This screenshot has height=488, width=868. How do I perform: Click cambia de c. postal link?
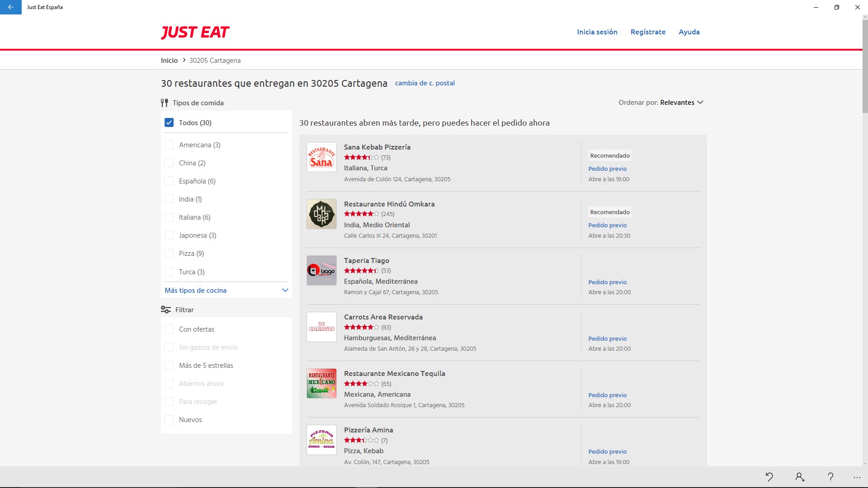coord(425,83)
